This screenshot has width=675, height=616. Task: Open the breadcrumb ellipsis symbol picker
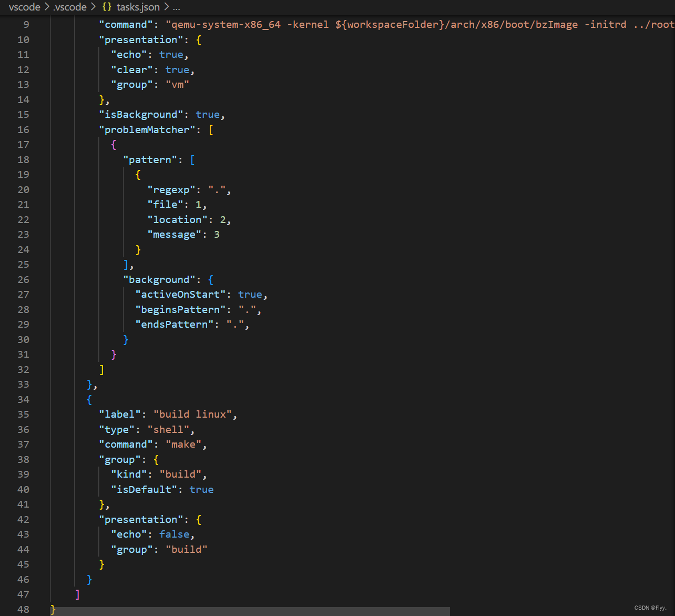point(177,7)
